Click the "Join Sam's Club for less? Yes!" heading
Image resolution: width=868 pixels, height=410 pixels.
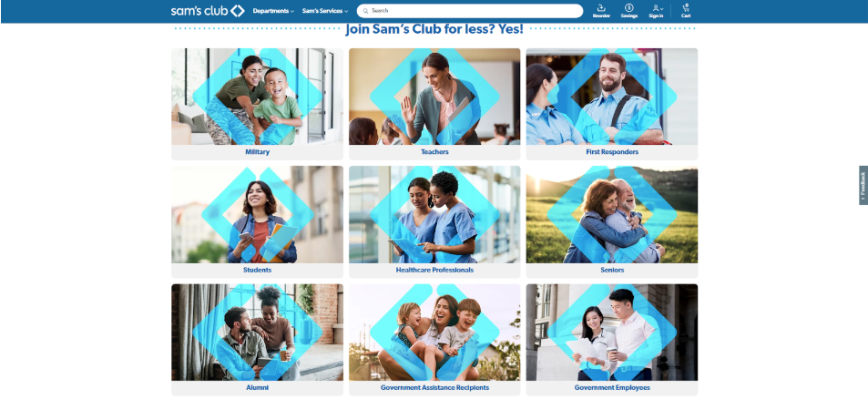tap(434, 29)
